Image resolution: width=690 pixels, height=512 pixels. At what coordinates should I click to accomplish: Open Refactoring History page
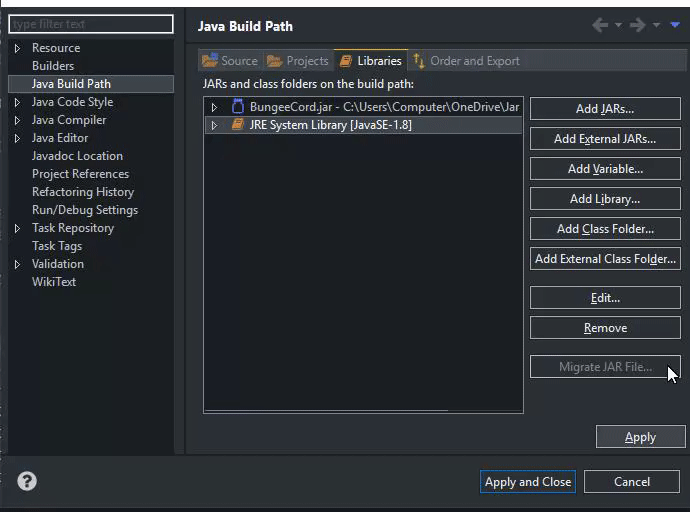click(83, 192)
